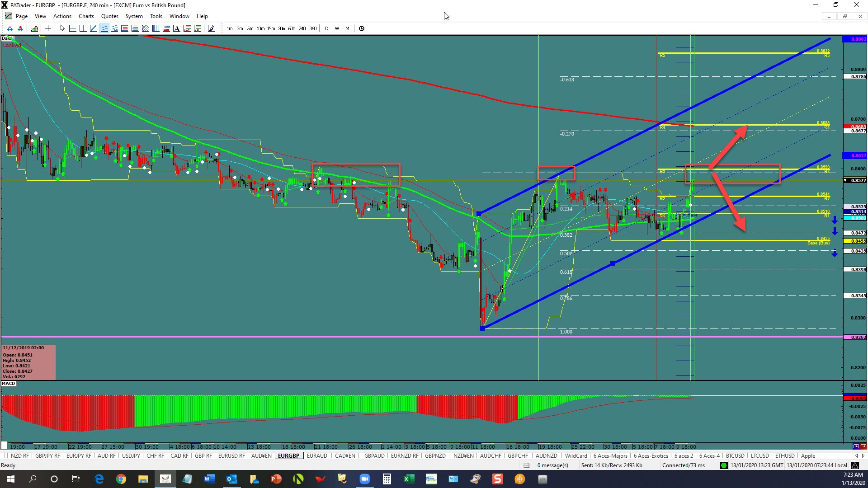This screenshot has height=488, width=868.
Task: Open the BTCUSD tab
Action: 735,456
